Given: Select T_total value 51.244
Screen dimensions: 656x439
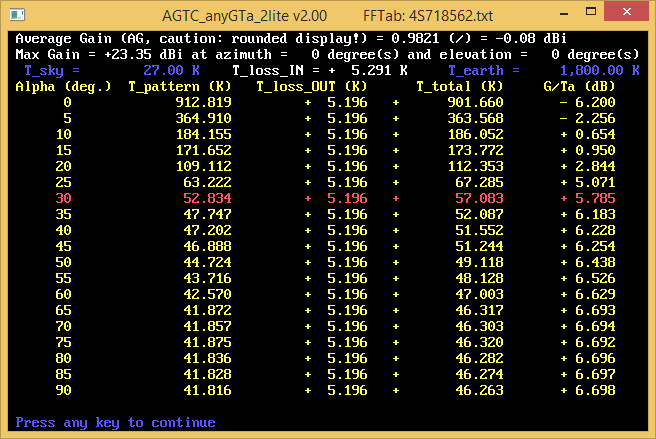Looking at the screenshot, I should [479, 246].
